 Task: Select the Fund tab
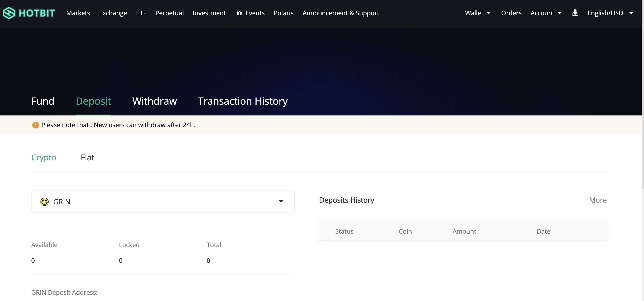click(43, 101)
